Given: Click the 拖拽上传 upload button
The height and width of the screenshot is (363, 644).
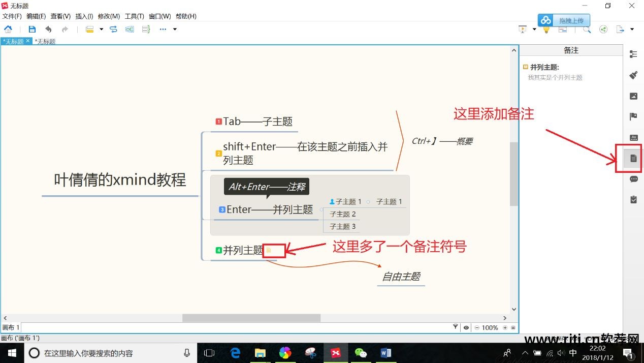Looking at the screenshot, I should pyautogui.click(x=564, y=20).
